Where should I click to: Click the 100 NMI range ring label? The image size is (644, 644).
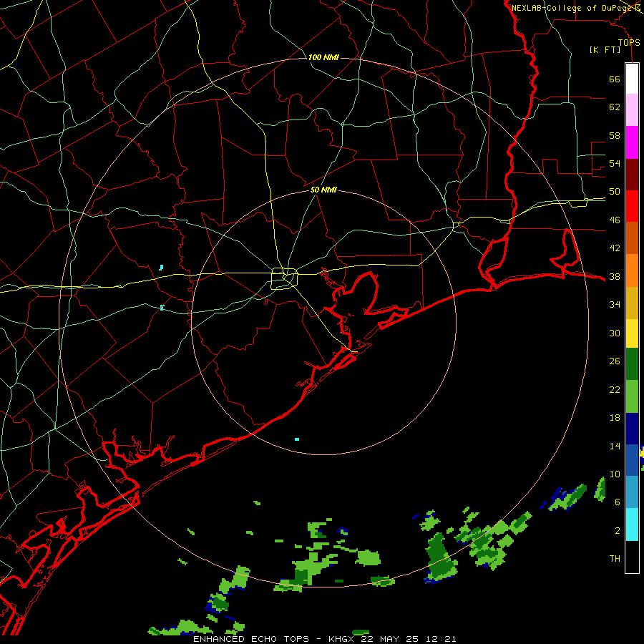(x=323, y=57)
